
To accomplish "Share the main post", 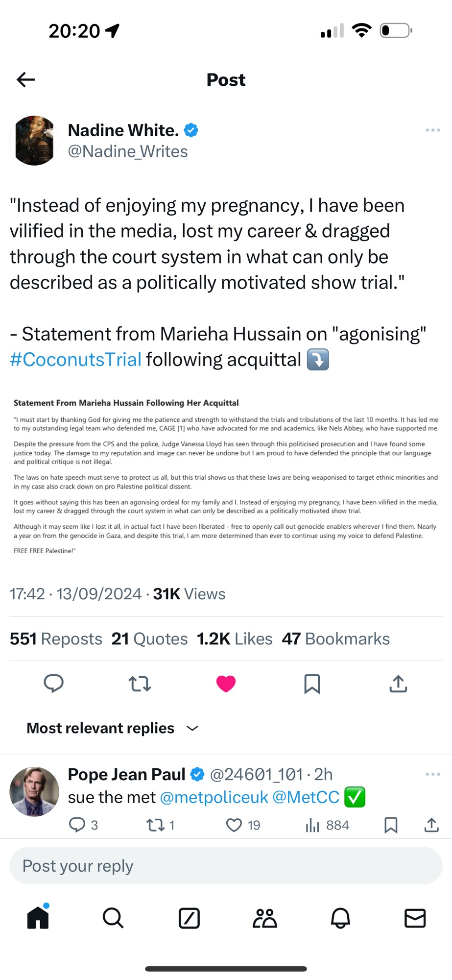I will [x=398, y=684].
